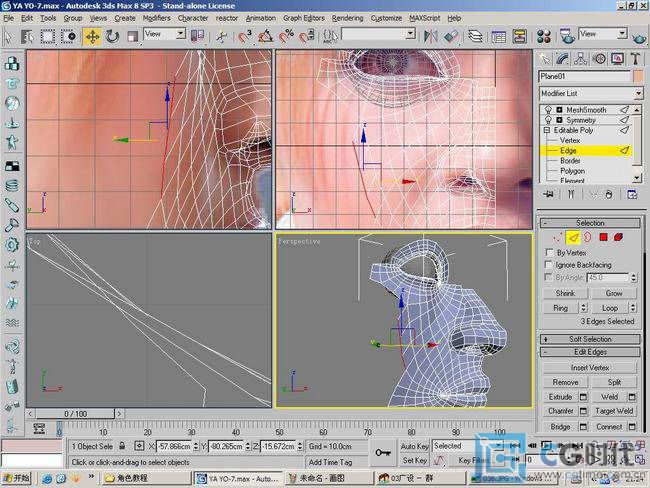Image resolution: width=650 pixels, height=488 pixels.
Task: Choose the Rectangular Selection Region tool
Action: pyautogui.click(x=48, y=36)
